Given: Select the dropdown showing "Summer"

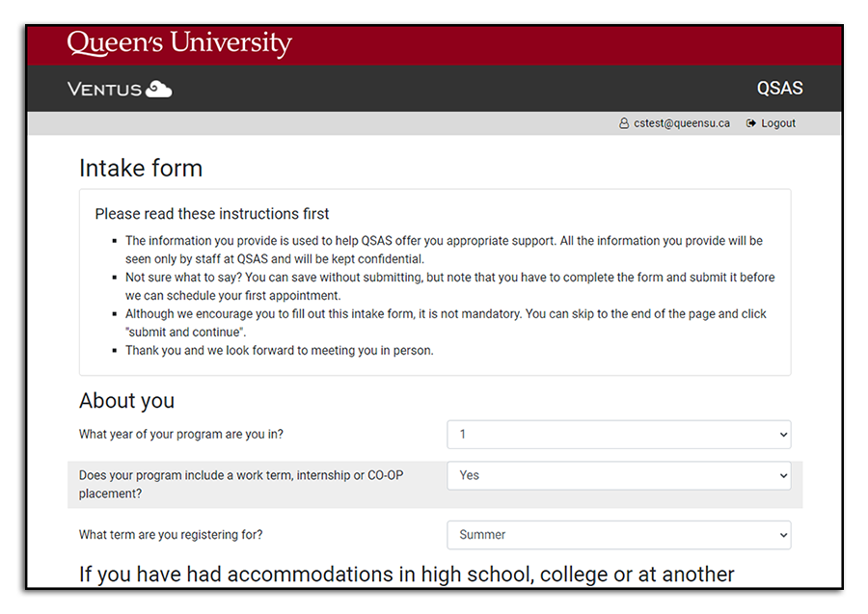Looking at the screenshot, I should pos(618,535).
